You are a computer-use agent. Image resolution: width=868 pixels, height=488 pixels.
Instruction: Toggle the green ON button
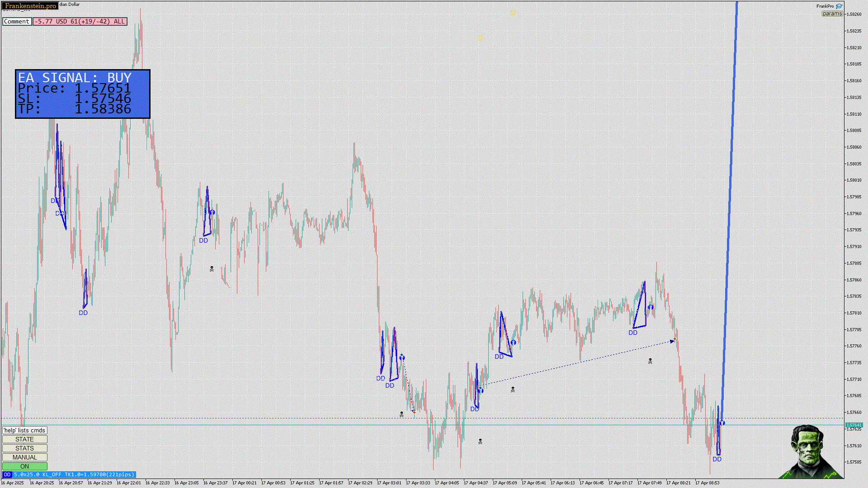click(x=24, y=466)
